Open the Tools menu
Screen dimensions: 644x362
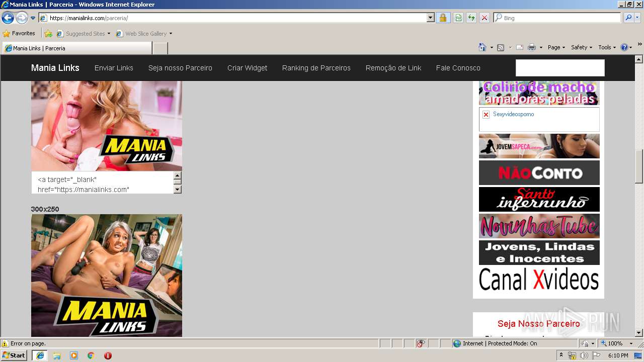[x=607, y=47]
